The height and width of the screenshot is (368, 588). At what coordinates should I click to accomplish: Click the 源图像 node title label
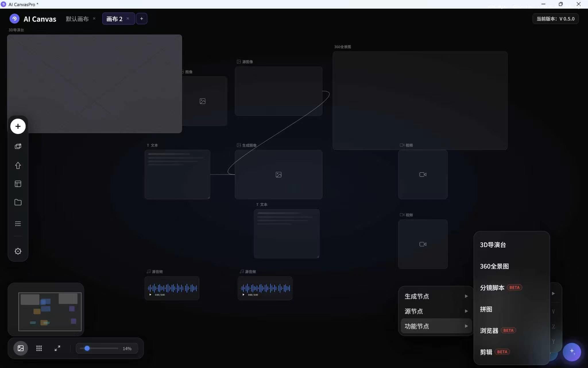pyautogui.click(x=247, y=62)
